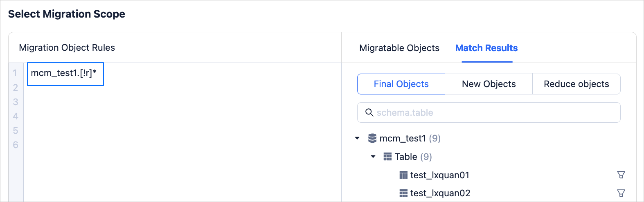
Task: Click the magnifier icon in the search box
Action: (x=369, y=112)
